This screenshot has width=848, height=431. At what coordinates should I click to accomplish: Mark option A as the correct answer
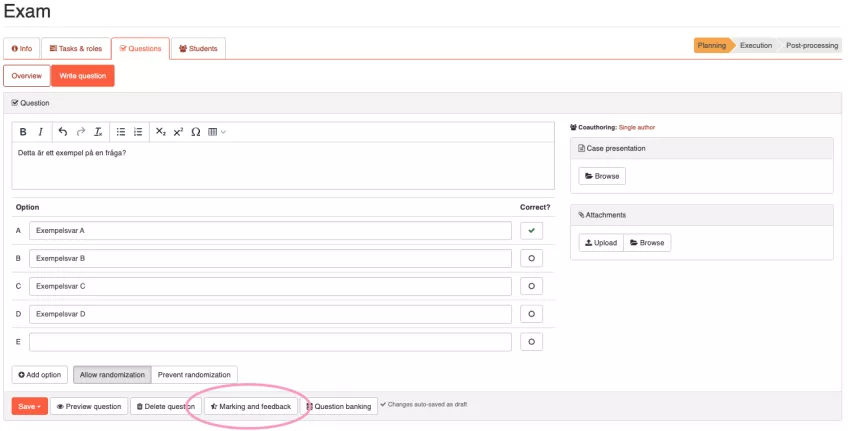point(532,230)
